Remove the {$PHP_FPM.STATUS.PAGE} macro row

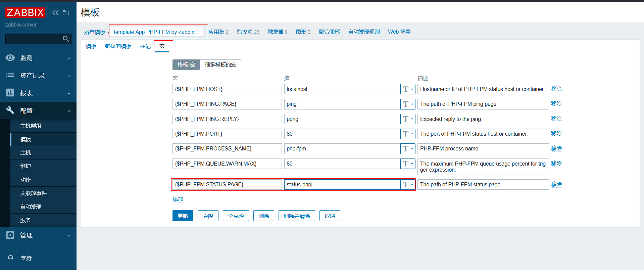point(556,184)
